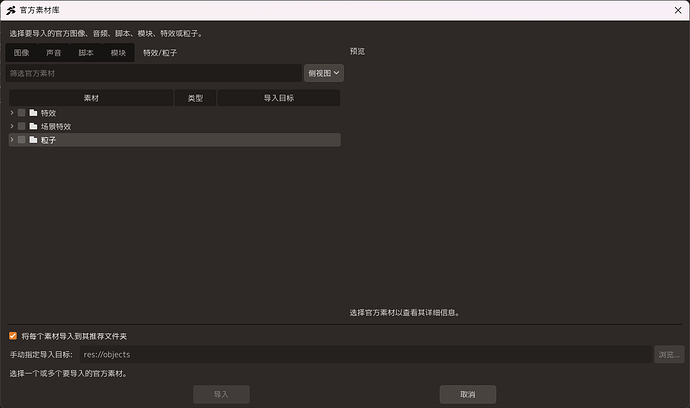Click the 粒子 folder icon
The height and width of the screenshot is (408, 690).
tap(33, 140)
